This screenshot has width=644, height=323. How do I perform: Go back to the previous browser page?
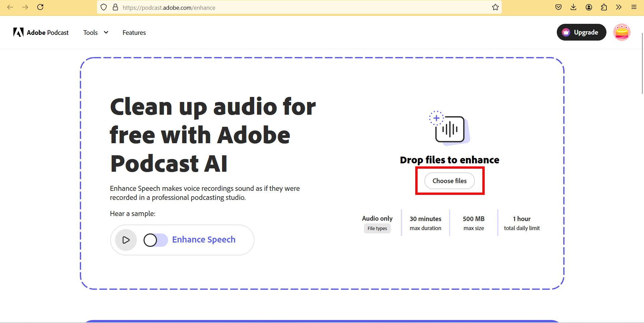(x=10, y=7)
